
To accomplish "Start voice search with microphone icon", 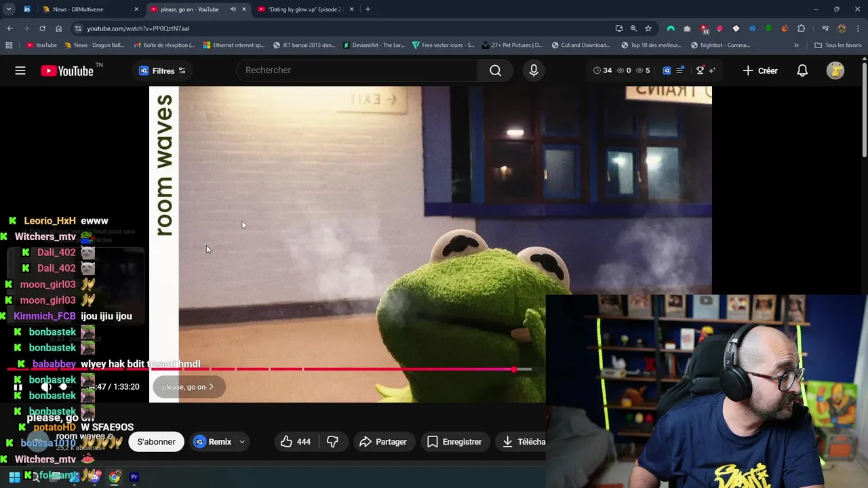I will tap(534, 70).
